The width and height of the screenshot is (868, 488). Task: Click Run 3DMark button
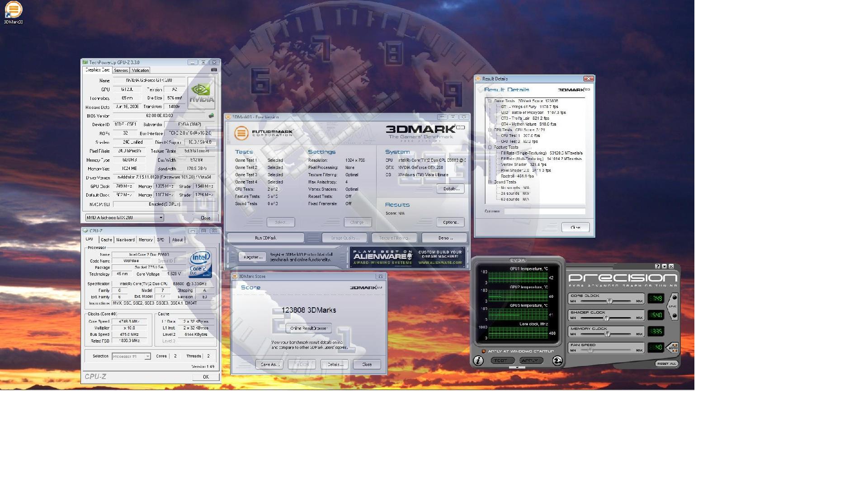265,238
